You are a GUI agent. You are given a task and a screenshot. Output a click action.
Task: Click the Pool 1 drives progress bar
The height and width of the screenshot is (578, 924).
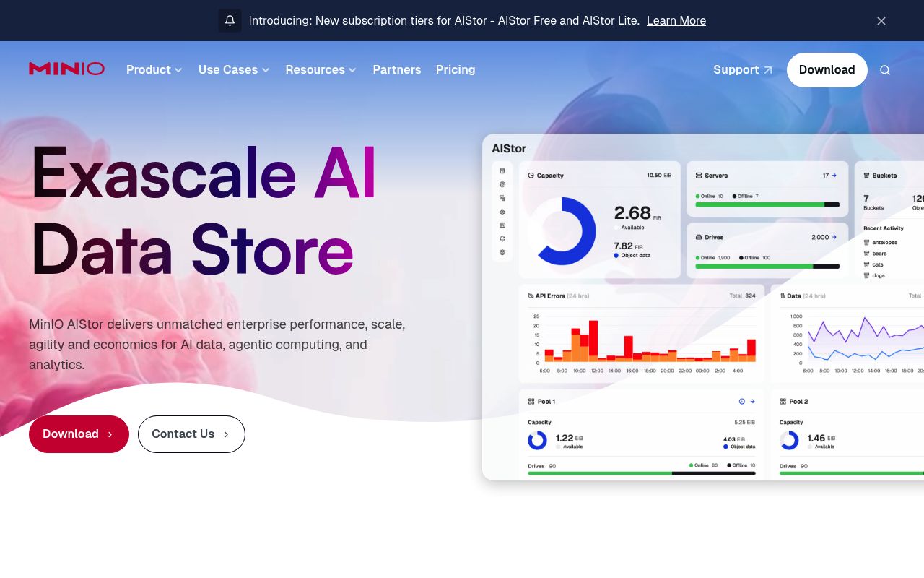[x=642, y=473]
